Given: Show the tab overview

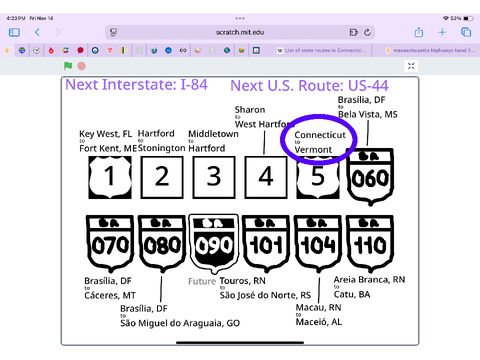Looking at the screenshot, I should coord(466,32).
